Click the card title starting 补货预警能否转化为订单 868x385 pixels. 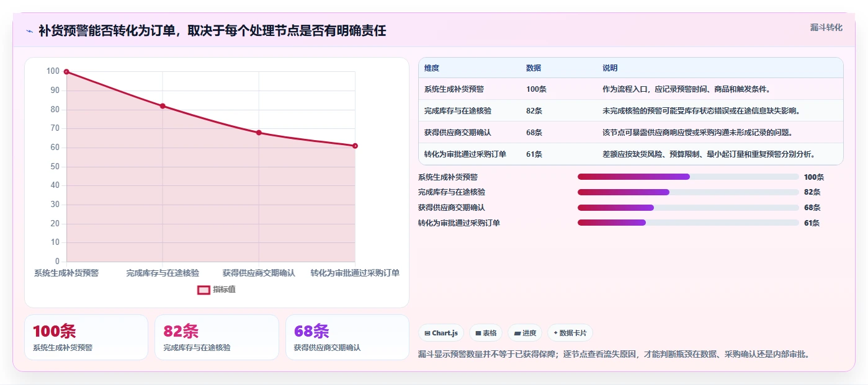pyautogui.click(x=212, y=31)
